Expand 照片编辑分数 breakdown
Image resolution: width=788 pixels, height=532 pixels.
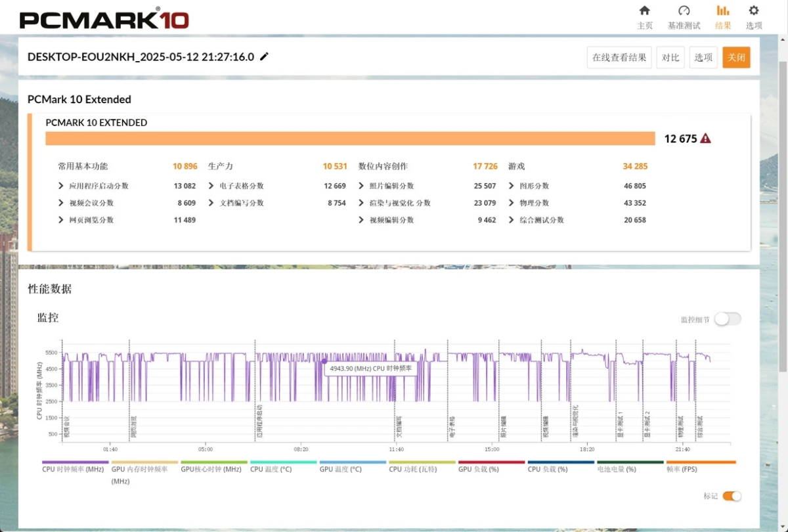pyautogui.click(x=361, y=186)
